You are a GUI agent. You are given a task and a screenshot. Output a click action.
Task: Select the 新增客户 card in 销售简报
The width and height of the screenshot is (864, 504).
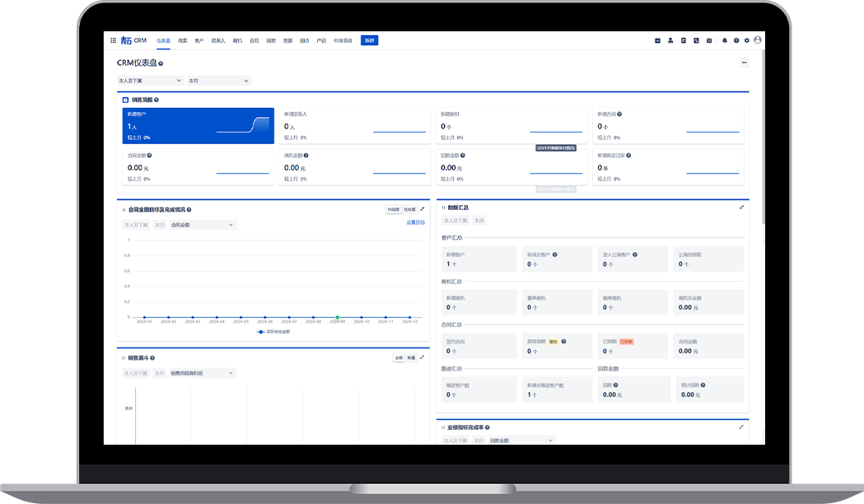198,125
